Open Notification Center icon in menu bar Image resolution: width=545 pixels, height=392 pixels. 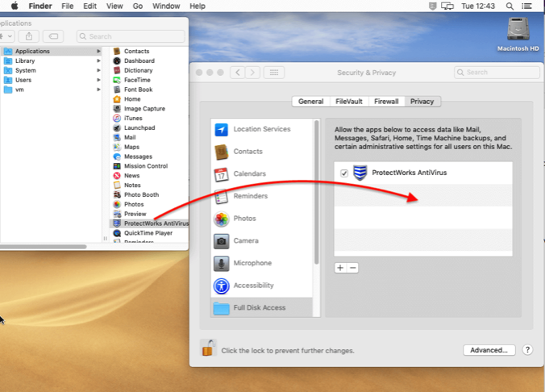tap(527, 6)
